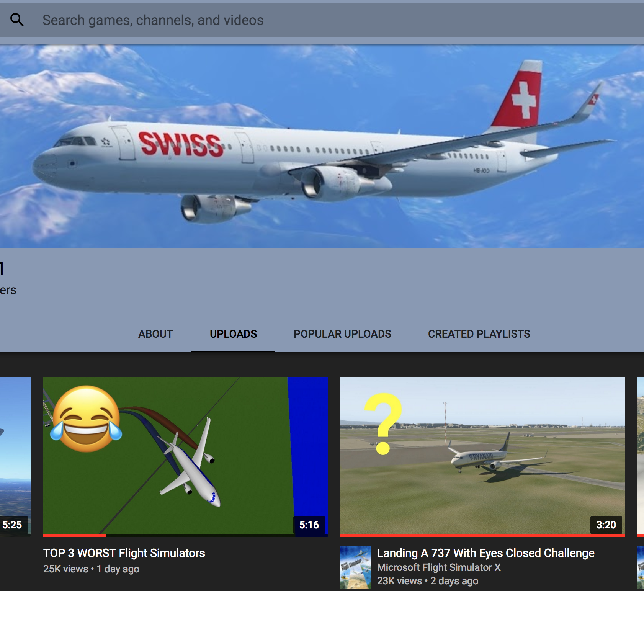Click the TOP 3 WORST Flight Simulators thumbnail
The image size is (644, 644).
click(x=185, y=456)
